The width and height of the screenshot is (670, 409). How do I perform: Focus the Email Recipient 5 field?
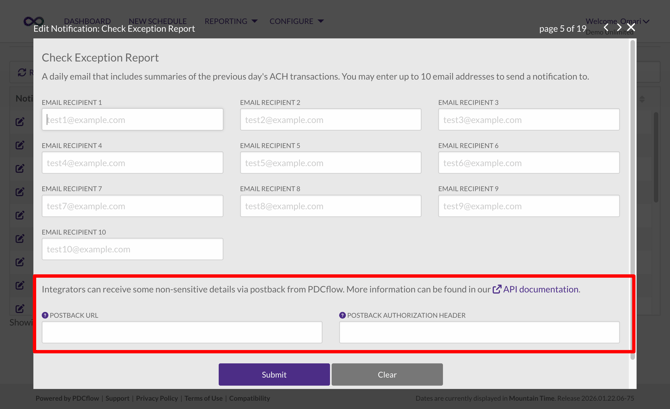(330, 163)
